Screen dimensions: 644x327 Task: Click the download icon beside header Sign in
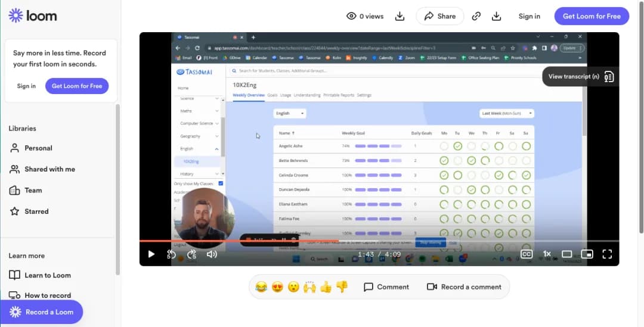(x=496, y=17)
